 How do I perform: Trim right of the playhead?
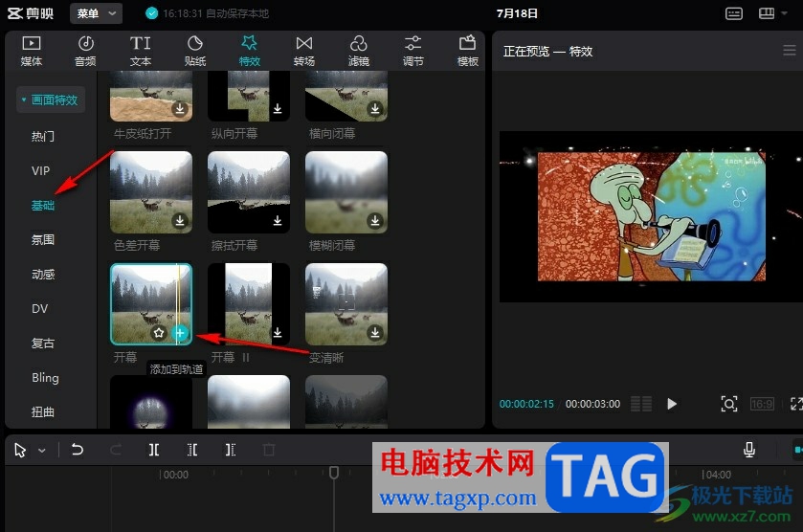[231, 450]
